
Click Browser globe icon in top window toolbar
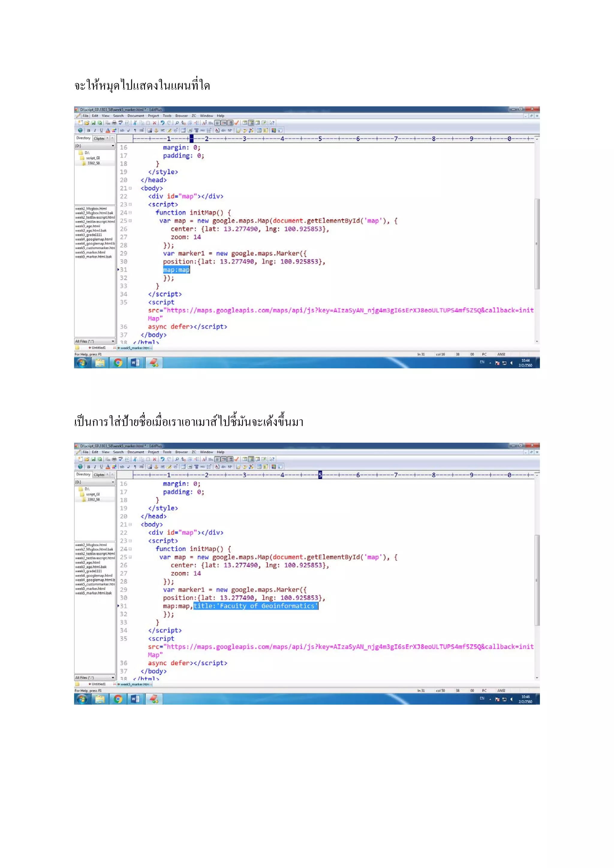click(x=80, y=130)
